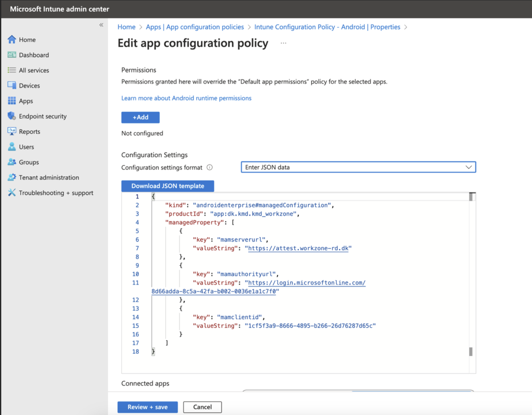The width and height of the screenshot is (532, 415).
Task: Click the mamclientid value string in editor
Action: point(310,326)
